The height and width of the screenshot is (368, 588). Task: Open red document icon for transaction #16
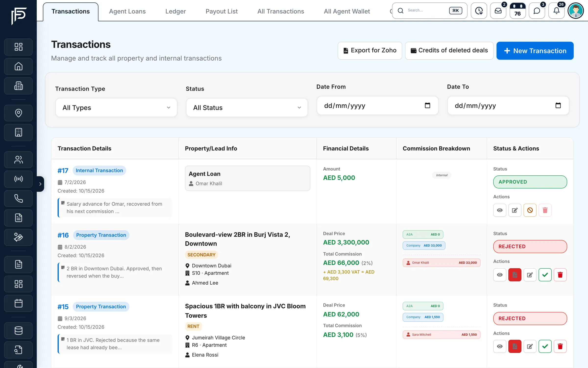tap(515, 275)
